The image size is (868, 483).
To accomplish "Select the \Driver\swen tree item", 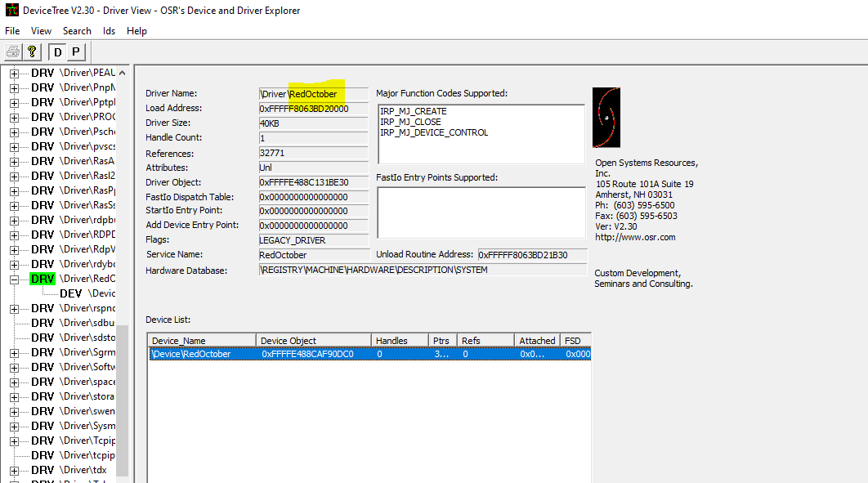I will 73,411.
